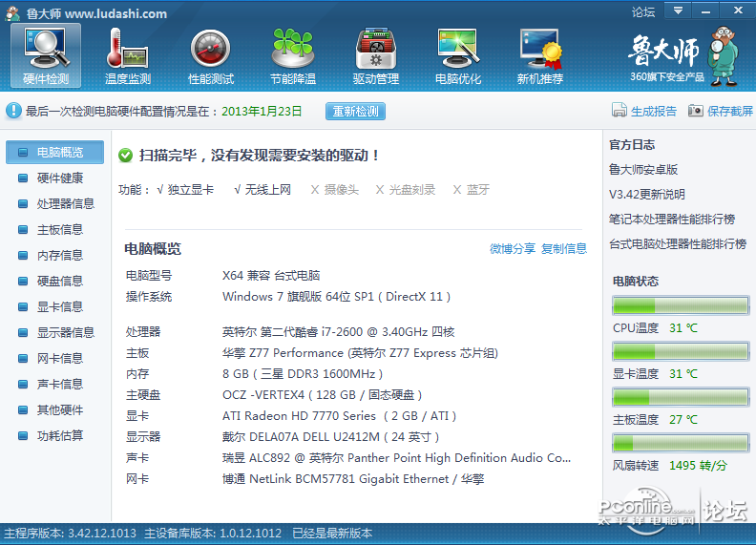
Task: Open the 鲁大师安卓版 log entry
Action: coord(643,169)
